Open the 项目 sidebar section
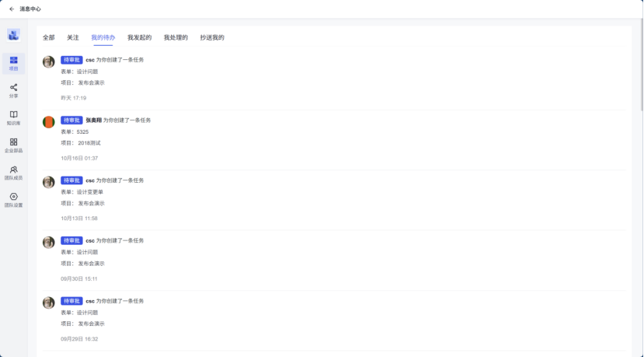 tap(13, 63)
